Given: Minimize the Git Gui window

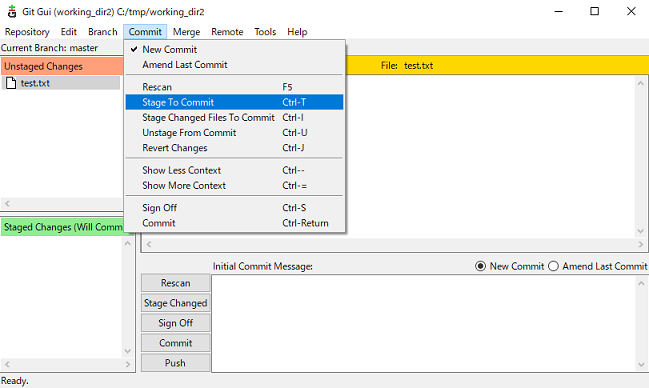Looking at the screenshot, I should coord(559,11).
